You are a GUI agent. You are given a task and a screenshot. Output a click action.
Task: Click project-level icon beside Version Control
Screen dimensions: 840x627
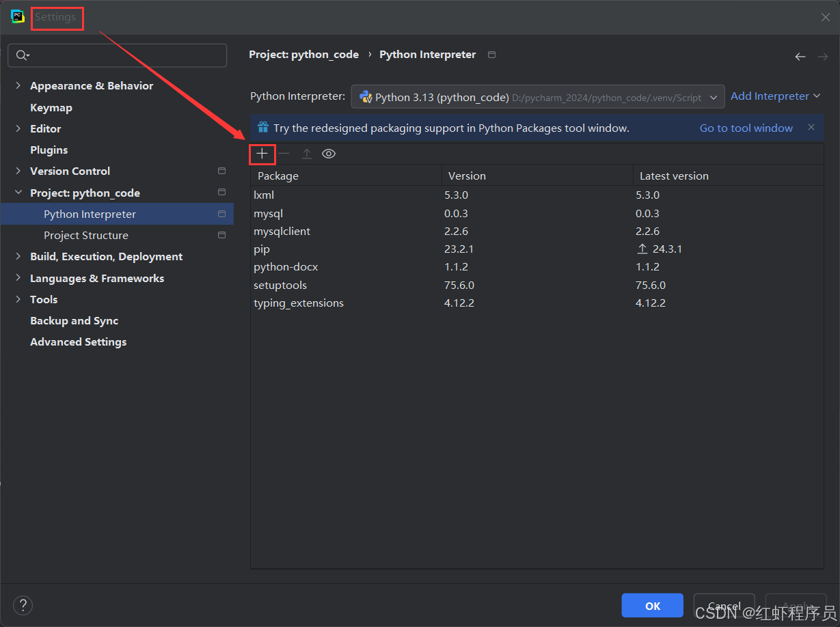click(x=221, y=171)
